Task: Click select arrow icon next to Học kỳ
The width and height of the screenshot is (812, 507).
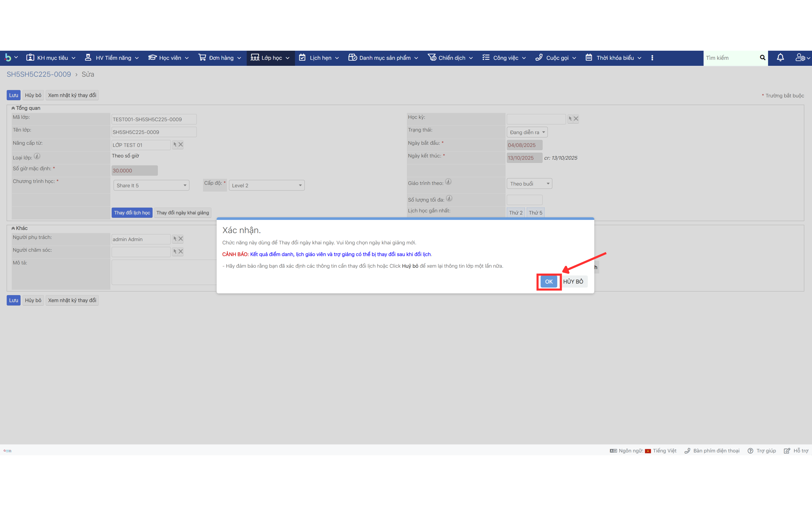Action: [570, 119]
